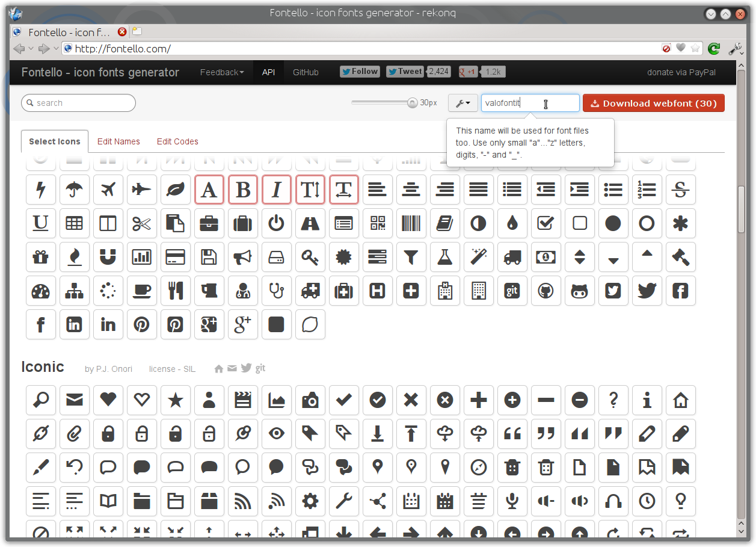Image resolution: width=756 pixels, height=547 pixels.
Task: Select the barcode icon
Action: [x=411, y=223]
